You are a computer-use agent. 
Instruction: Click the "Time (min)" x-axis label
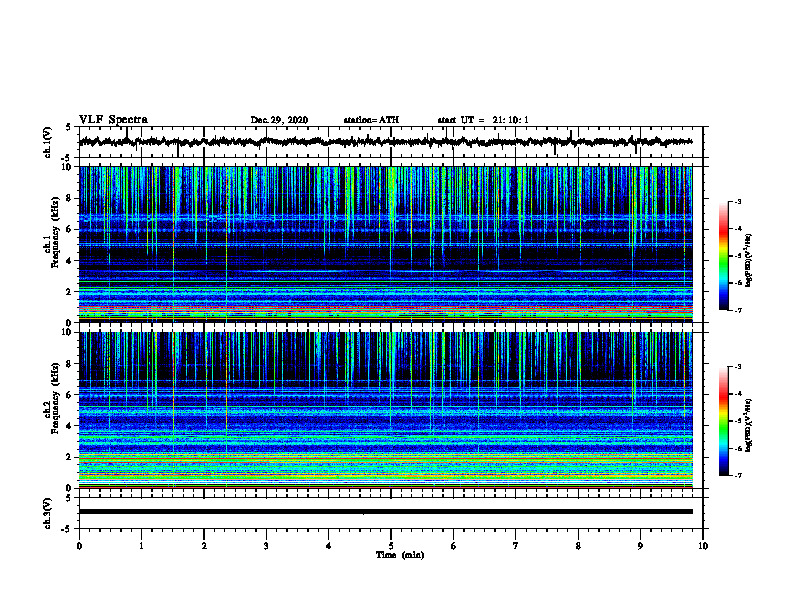(400, 555)
